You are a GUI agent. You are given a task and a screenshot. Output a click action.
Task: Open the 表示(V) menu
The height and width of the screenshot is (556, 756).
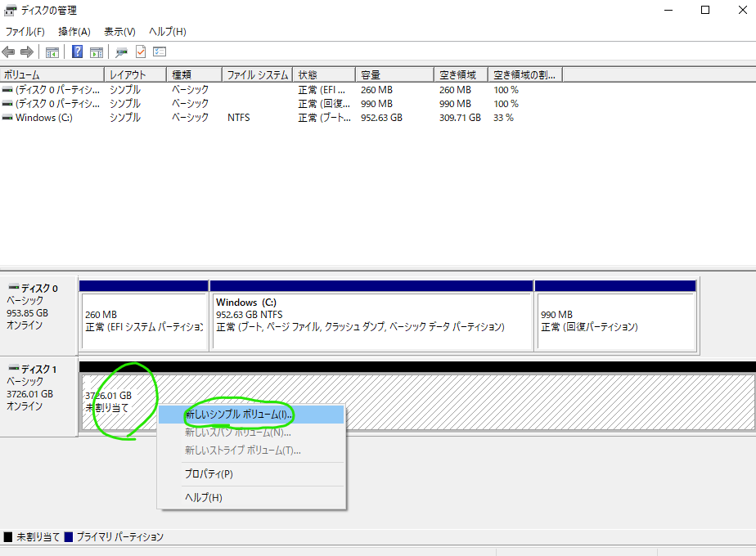(119, 32)
